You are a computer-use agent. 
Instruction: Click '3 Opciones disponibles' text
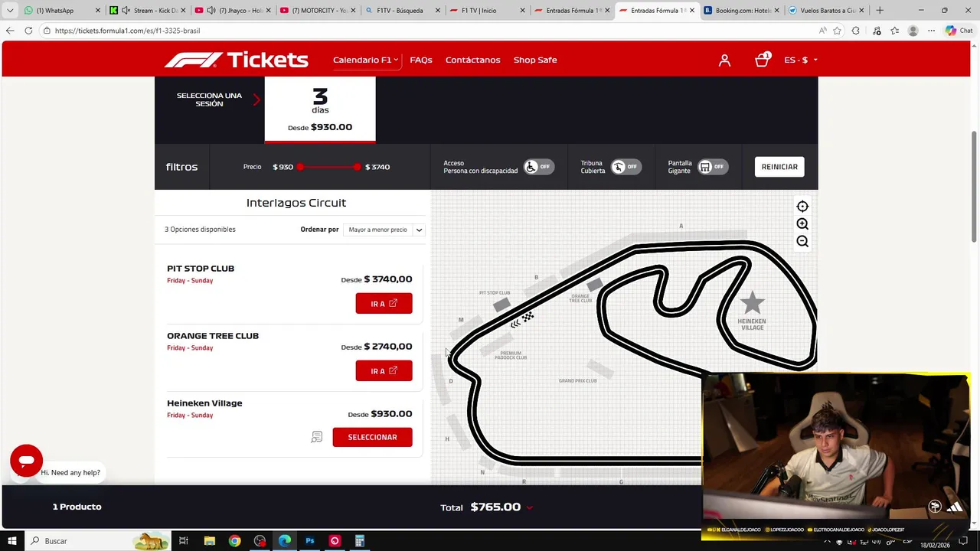click(200, 230)
